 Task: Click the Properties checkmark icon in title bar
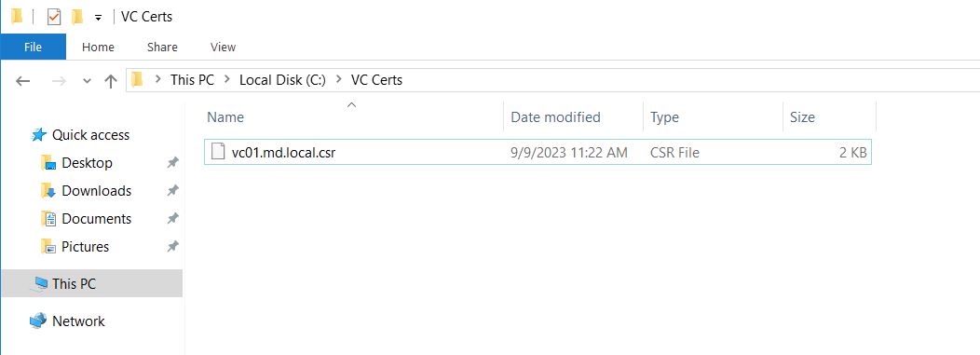tap(54, 17)
